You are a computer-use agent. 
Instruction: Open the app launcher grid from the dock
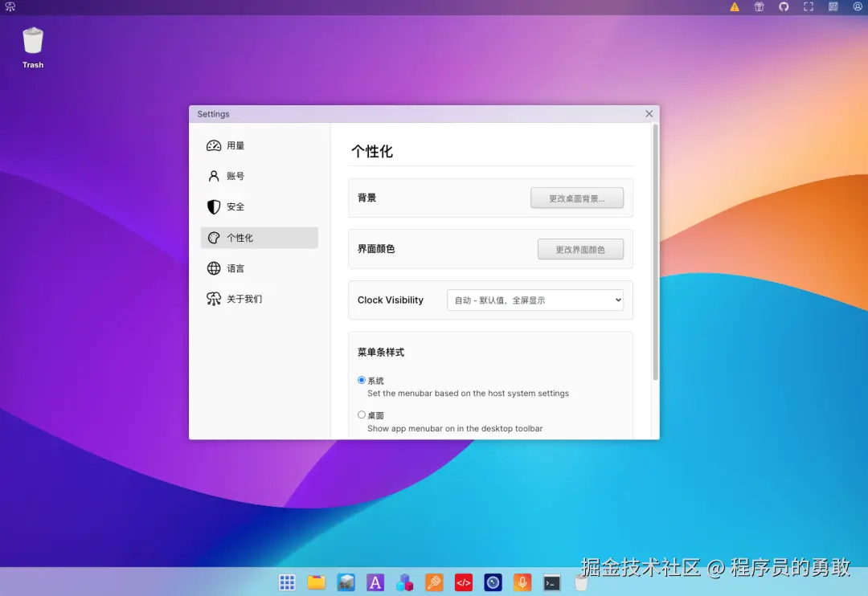pyautogui.click(x=287, y=582)
